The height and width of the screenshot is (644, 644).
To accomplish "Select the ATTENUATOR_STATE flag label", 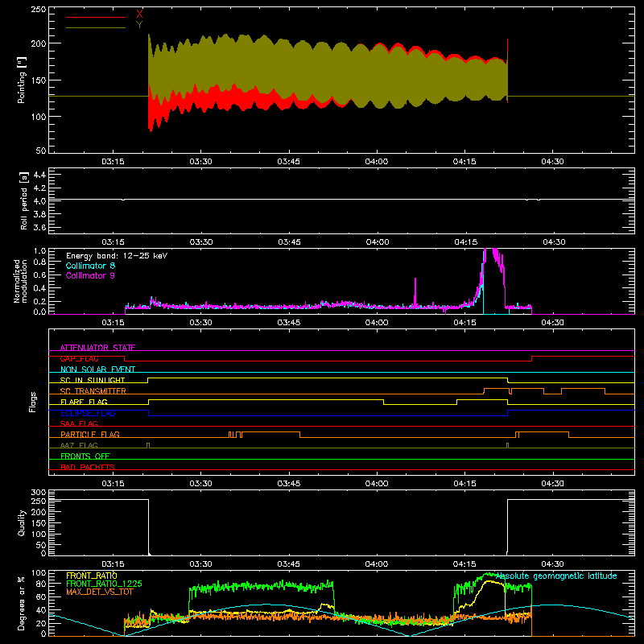I will [x=97, y=348].
